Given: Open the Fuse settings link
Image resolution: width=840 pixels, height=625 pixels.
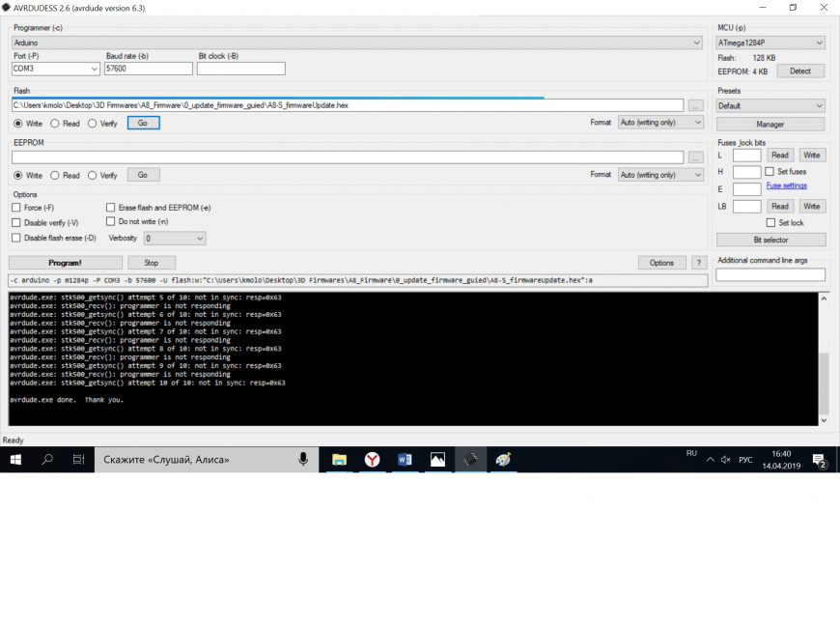Looking at the screenshot, I should 787,185.
